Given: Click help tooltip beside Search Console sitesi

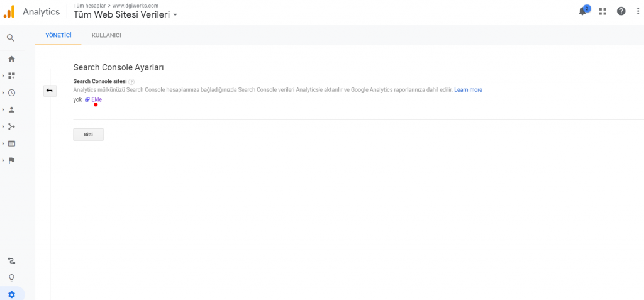Looking at the screenshot, I should (x=131, y=81).
